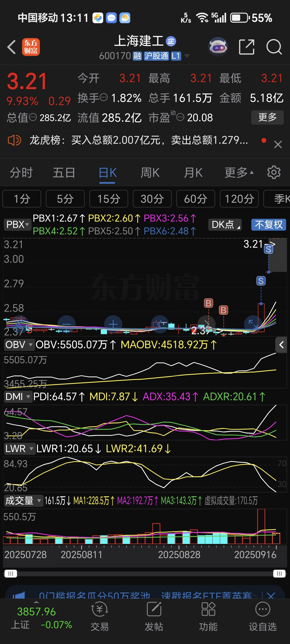Image resolution: width=290 pixels, height=644 pixels.
Task: Tap the scroll-right chart arrow button
Action: tap(206, 324)
